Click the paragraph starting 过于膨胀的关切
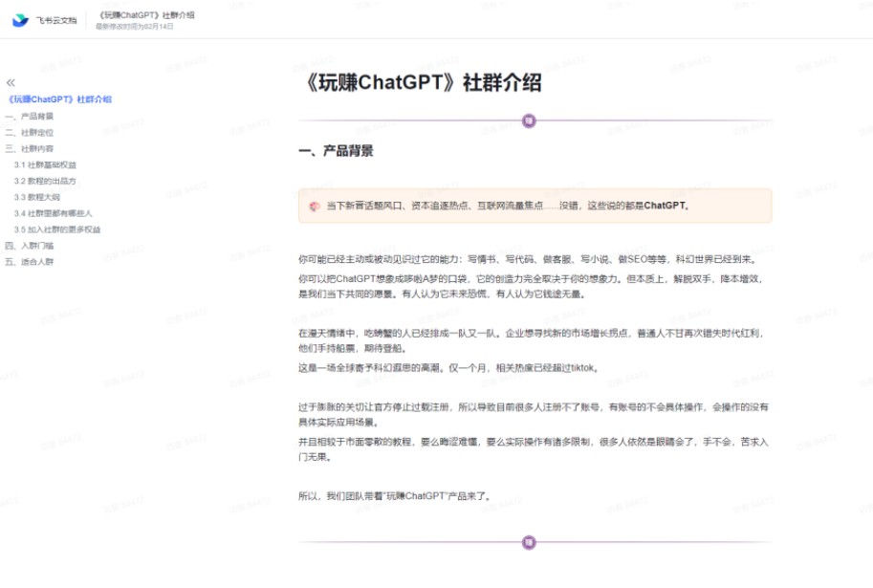873x588 pixels. click(534, 415)
